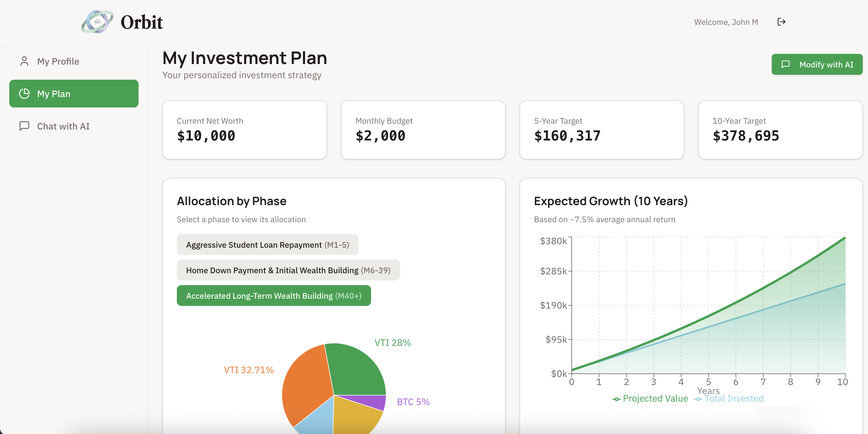The height and width of the screenshot is (434, 868).
Task: Click the Expected Growth (10 Years) heading
Action: 611,201
